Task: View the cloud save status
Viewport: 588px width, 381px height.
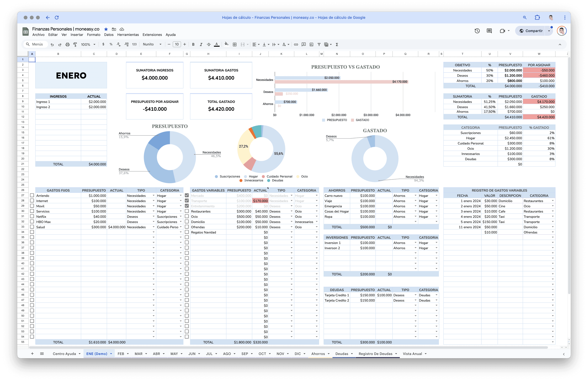Action: click(122, 29)
